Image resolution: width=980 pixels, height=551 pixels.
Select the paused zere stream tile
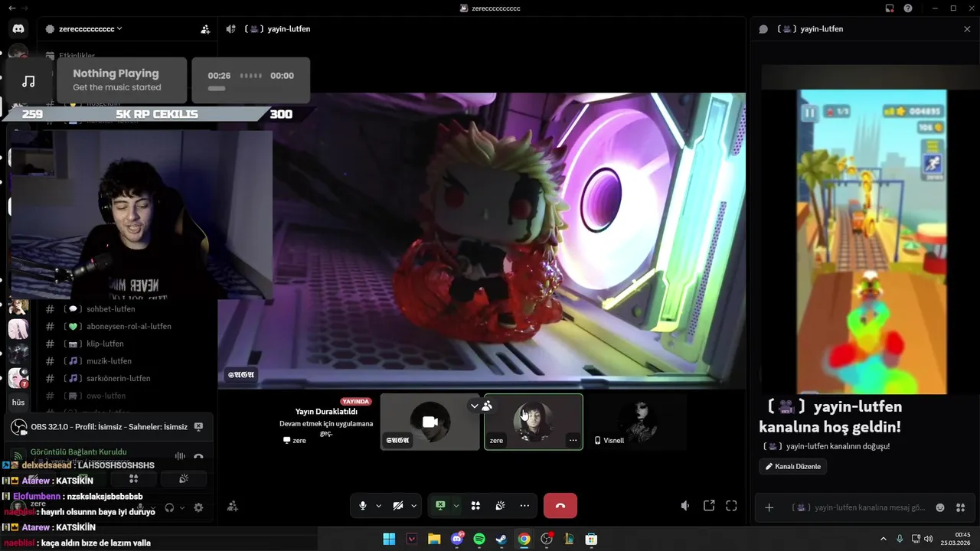click(x=328, y=422)
